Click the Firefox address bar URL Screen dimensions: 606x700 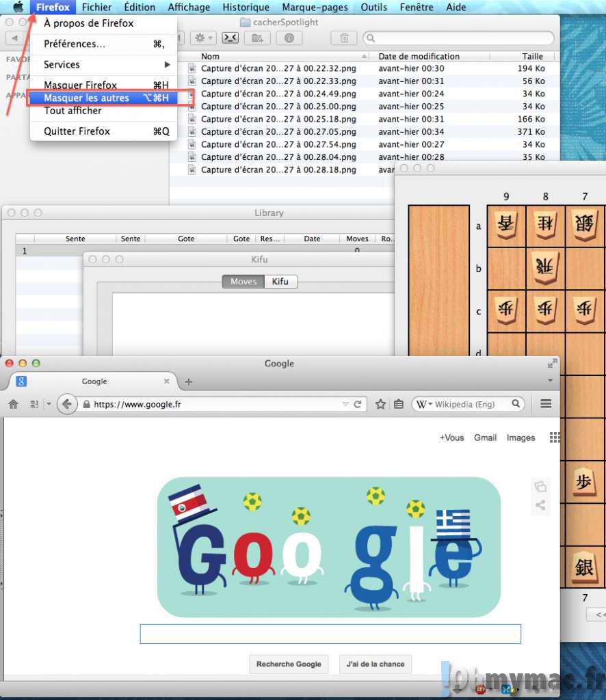click(137, 405)
